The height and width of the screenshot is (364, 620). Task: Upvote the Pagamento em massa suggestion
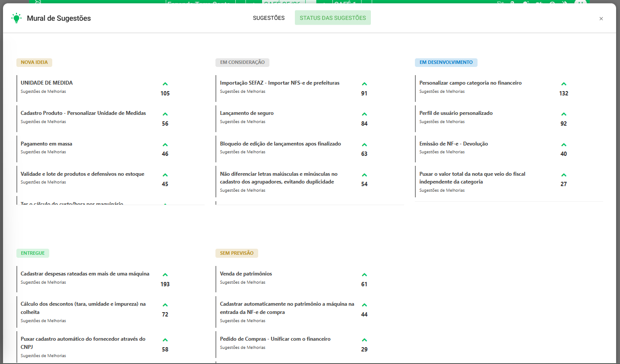tap(165, 145)
